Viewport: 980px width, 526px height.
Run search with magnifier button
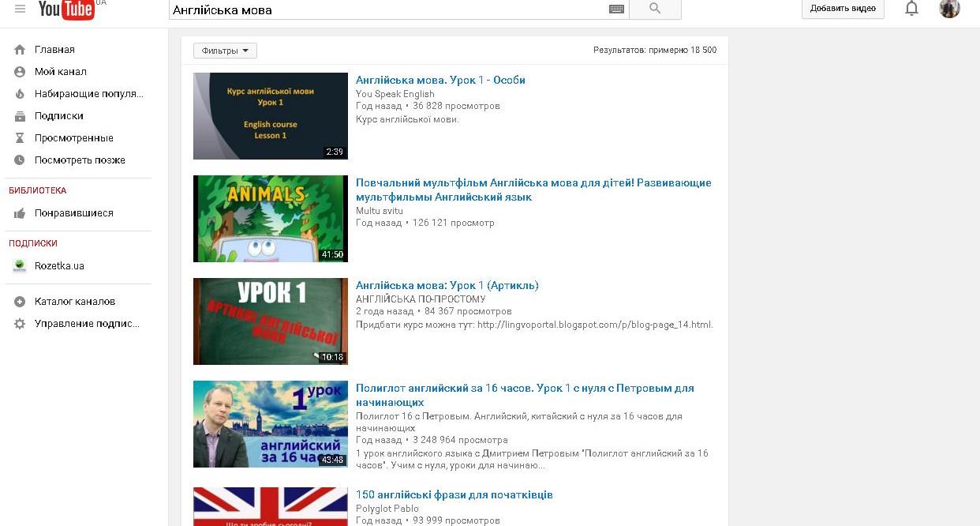click(655, 9)
